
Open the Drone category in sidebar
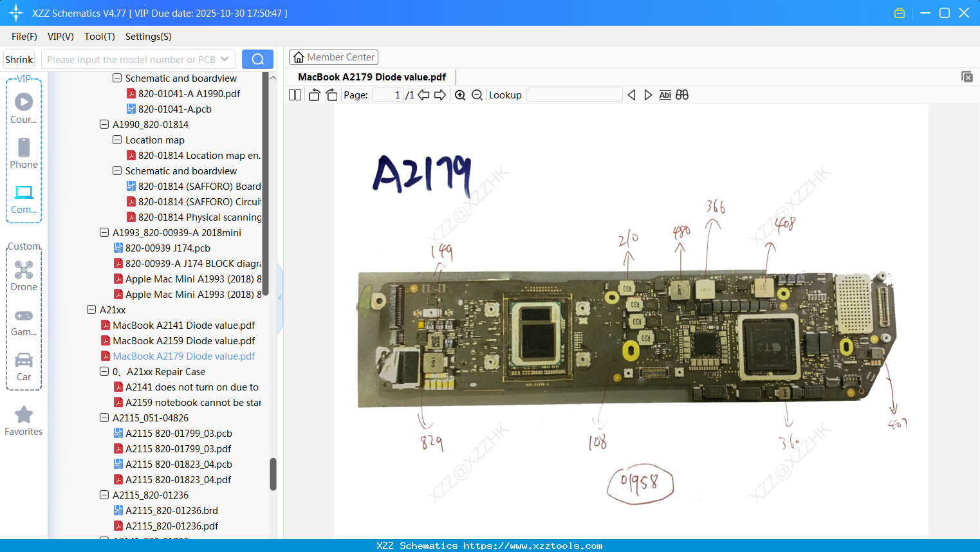pos(24,275)
